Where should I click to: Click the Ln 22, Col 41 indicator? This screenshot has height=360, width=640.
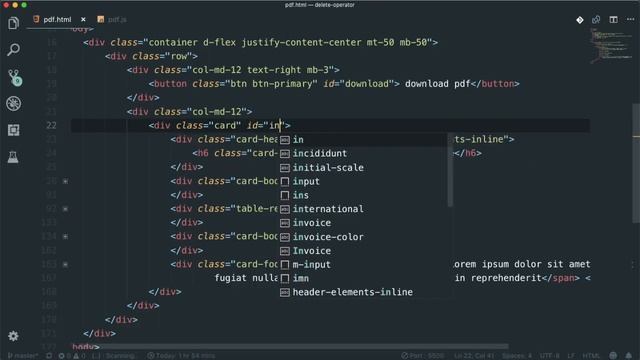tap(474, 356)
